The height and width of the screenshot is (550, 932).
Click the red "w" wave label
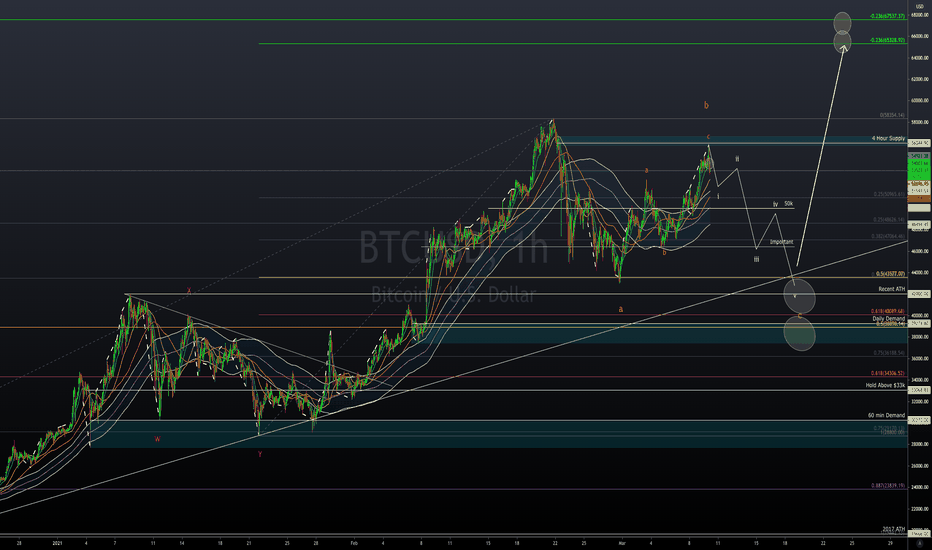pos(158,439)
